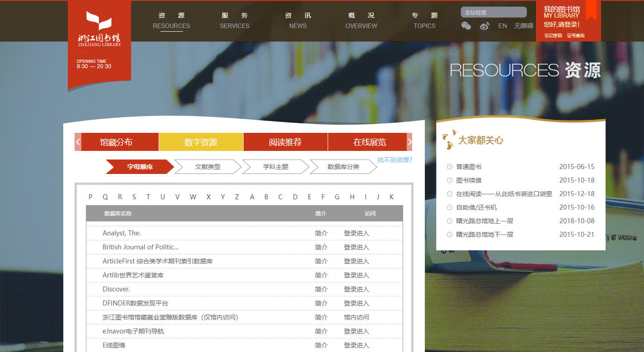Screen dimensions: 644x352
Task: Open the 曙光路总馆地下一层 topic
Action: click(x=484, y=235)
